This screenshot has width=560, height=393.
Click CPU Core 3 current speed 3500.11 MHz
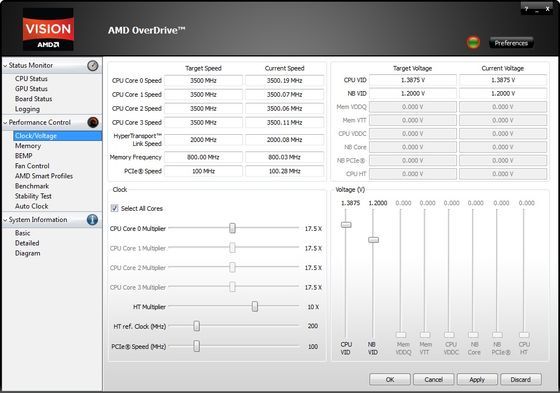click(285, 123)
